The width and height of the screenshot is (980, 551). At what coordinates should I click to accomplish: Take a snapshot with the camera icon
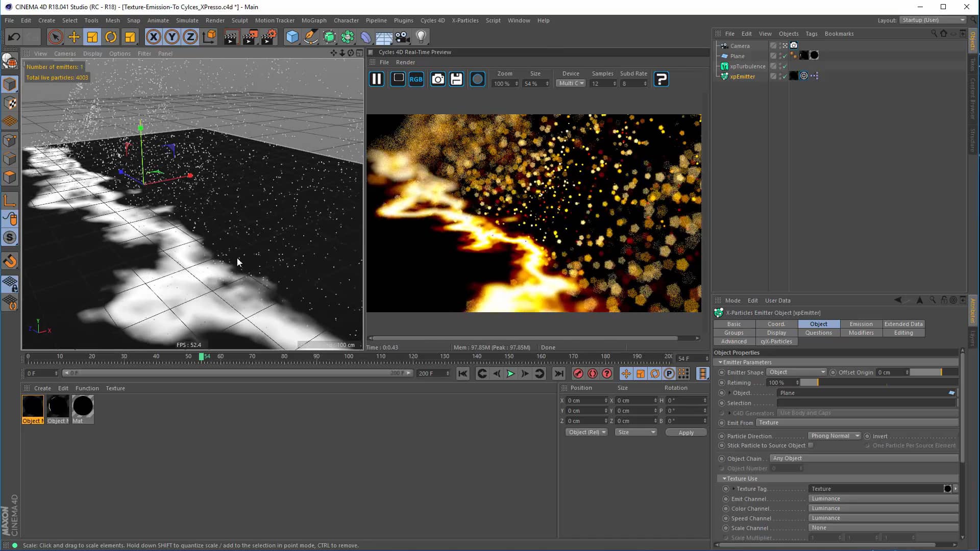437,79
